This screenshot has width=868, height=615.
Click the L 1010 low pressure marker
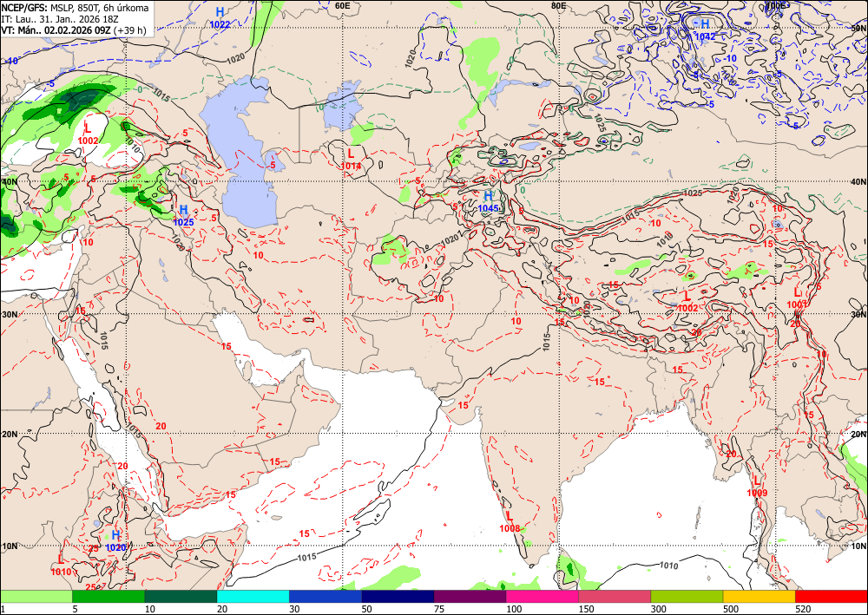(x=61, y=566)
